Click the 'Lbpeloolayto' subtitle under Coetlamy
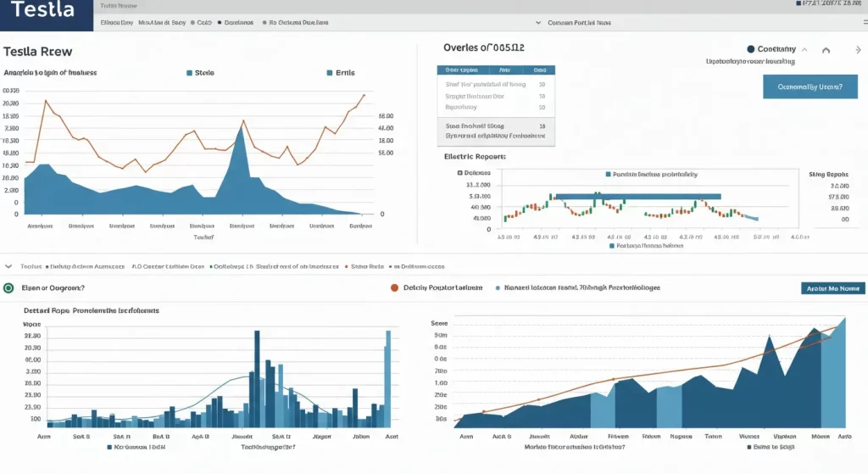Viewport: 868px width, 474px height. point(750,61)
